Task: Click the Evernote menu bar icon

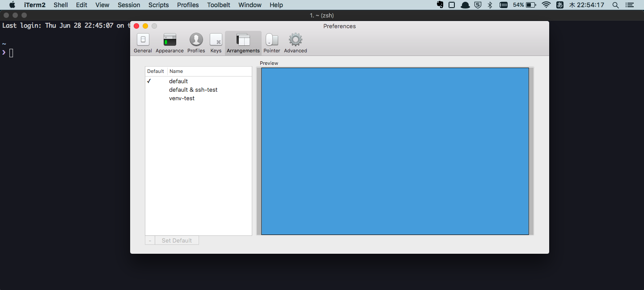Action: coord(440,5)
